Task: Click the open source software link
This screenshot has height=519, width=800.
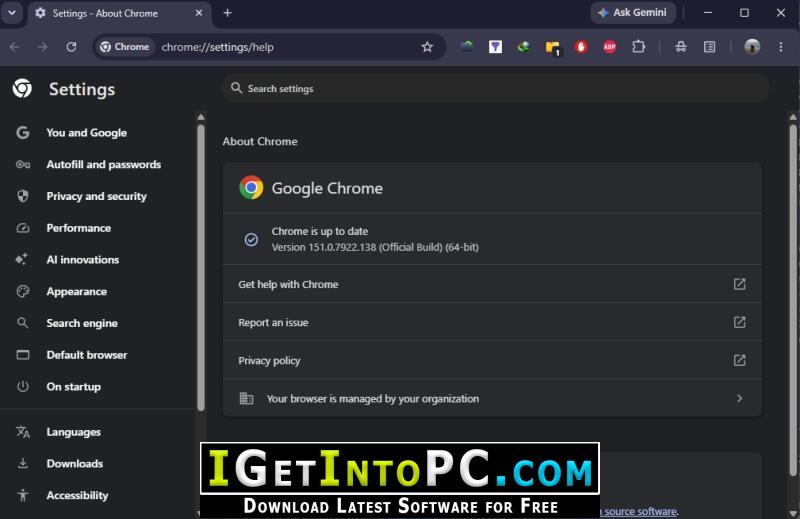Action: [640, 511]
